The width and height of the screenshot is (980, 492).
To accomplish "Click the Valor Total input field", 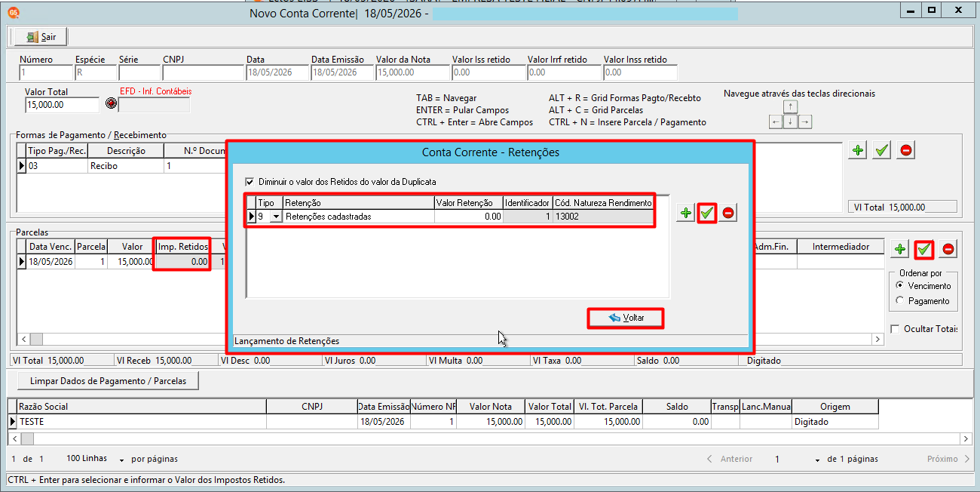I will click(62, 105).
